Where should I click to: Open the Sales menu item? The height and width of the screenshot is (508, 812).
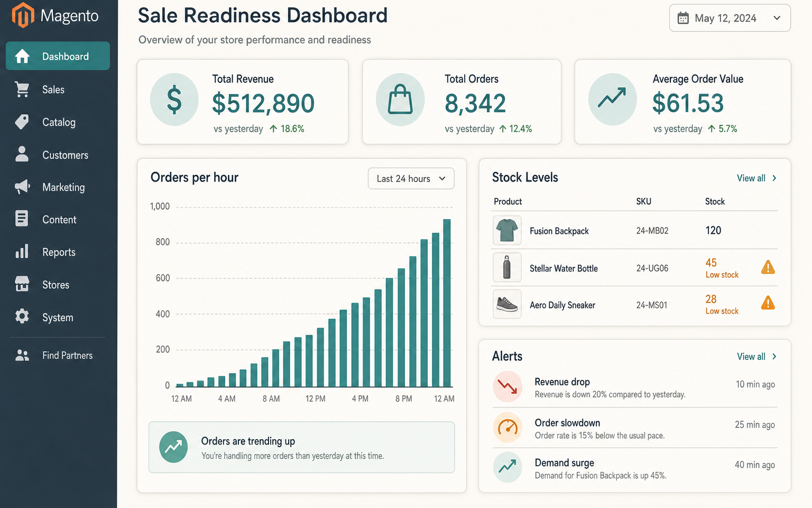click(58, 89)
